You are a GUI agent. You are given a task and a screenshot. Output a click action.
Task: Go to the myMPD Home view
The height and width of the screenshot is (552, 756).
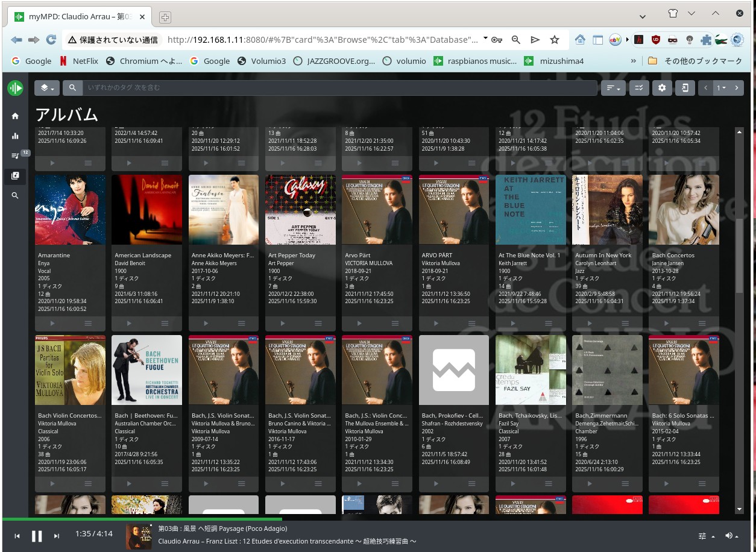(15, 116)
